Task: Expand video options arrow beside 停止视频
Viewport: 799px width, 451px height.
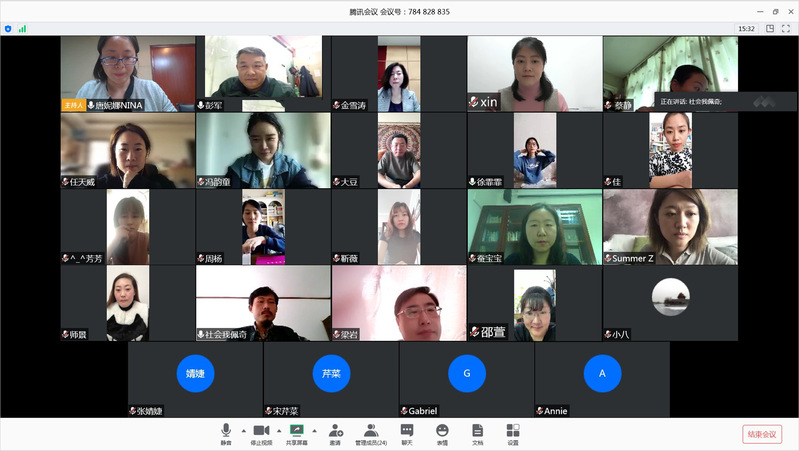Action: pos(278,429)
